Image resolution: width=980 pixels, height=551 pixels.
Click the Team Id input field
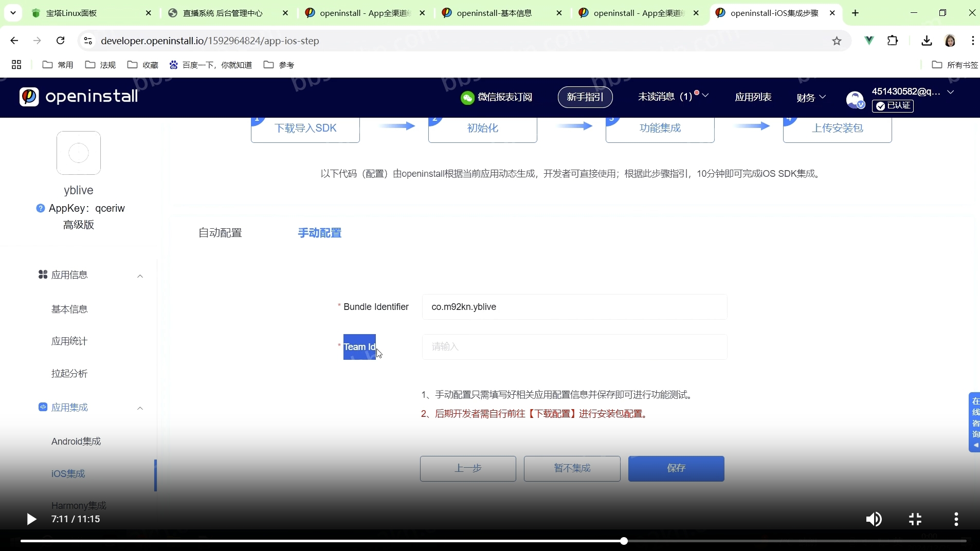(575, 347)
